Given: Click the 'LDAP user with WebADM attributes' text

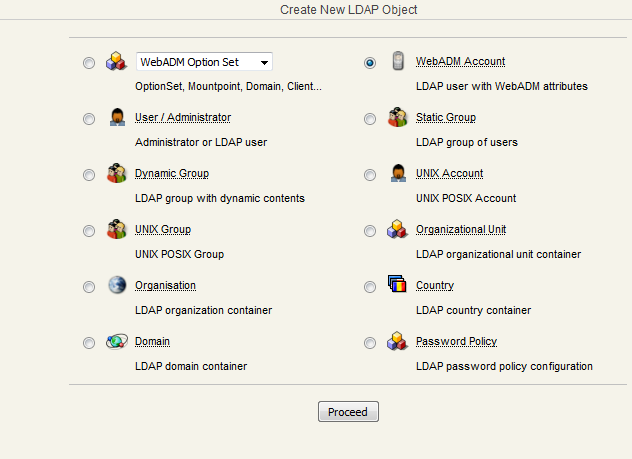Looking at the screenshot, I should (502, 86).
